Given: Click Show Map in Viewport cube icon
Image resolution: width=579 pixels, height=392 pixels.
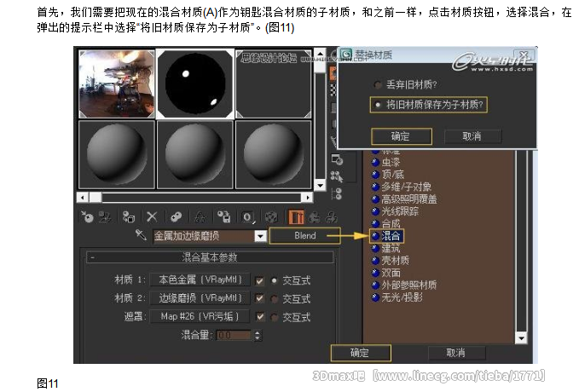Looking at the screenshot, I should (272, 216).
